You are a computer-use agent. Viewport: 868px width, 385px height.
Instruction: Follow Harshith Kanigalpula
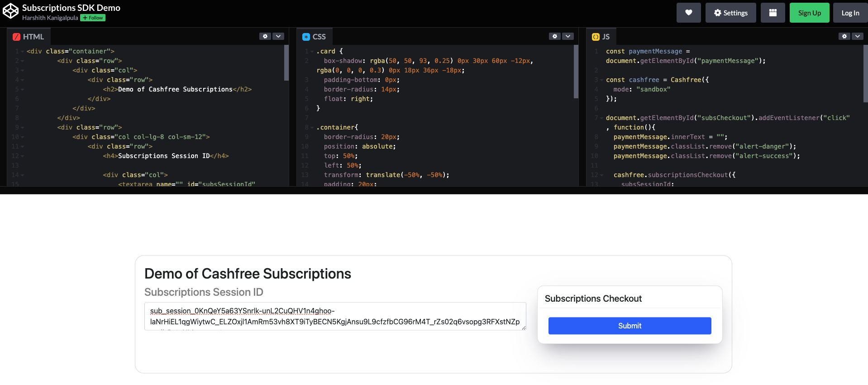point(93,18)
